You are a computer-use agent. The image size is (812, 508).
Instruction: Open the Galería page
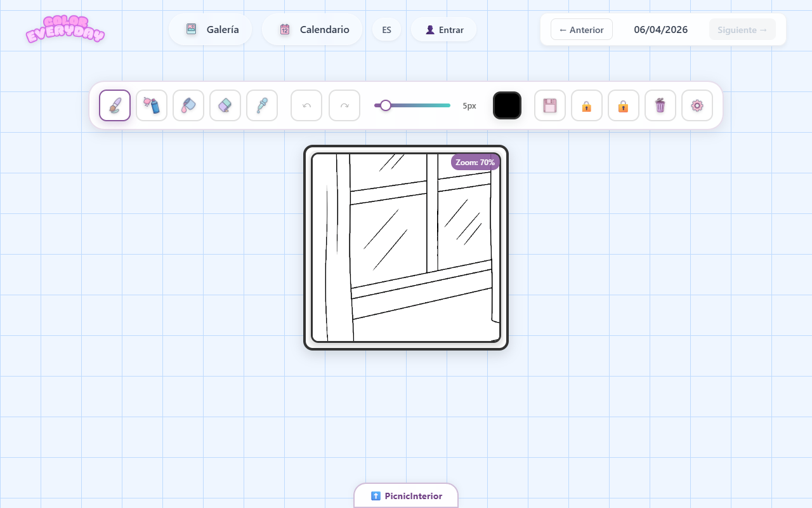click(x=211, y=30)
